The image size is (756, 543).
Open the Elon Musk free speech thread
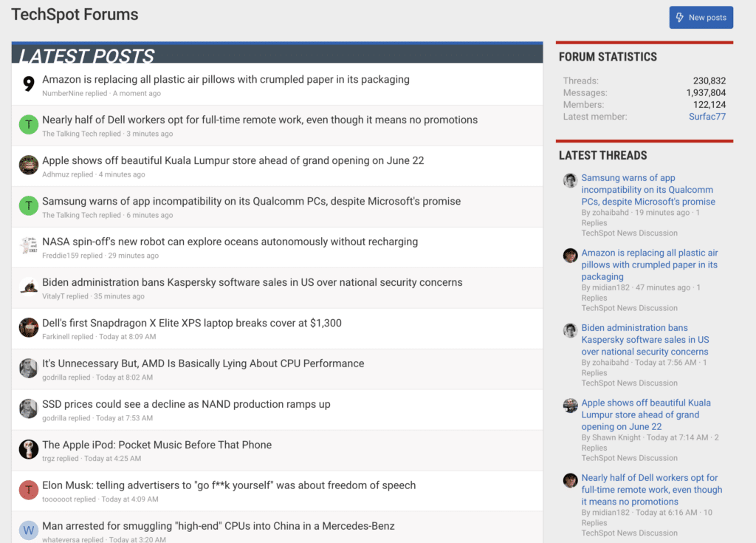(x=229, y=485)
